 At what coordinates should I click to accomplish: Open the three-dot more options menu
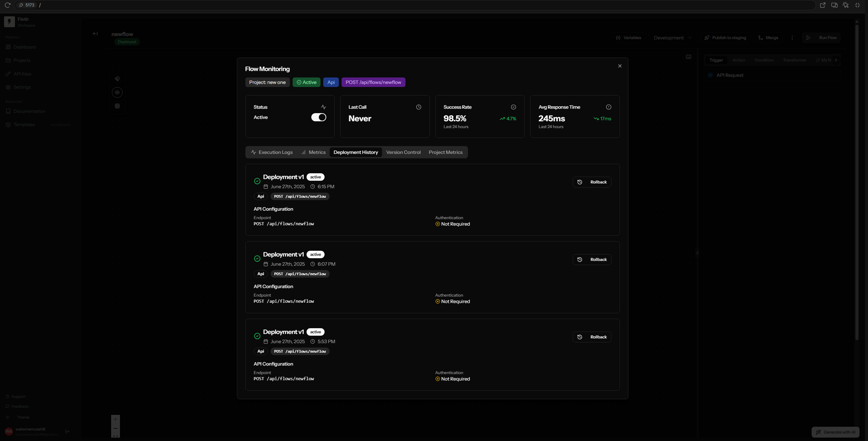(792, 38)
